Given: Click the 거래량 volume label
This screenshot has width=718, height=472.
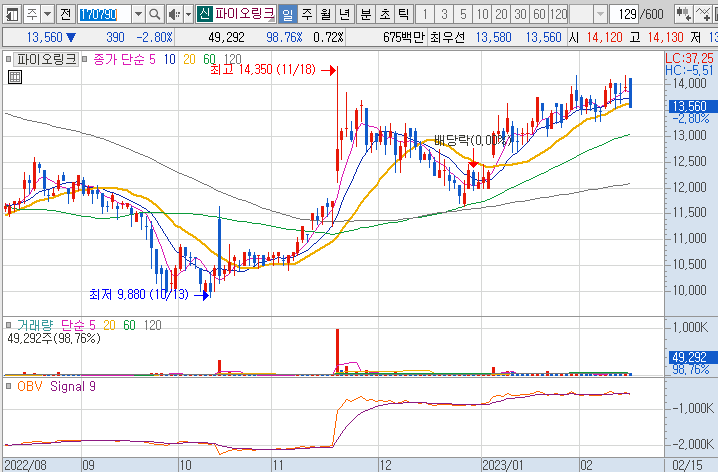Looking at the screenshot, I should (35, 325).
